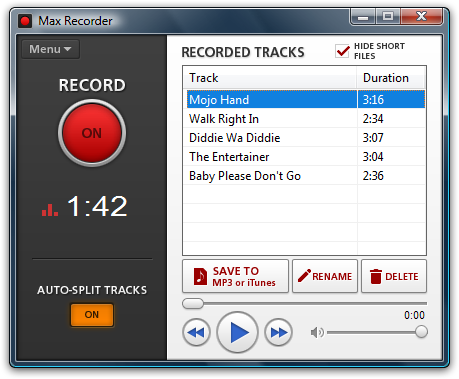Skip back with the rewind button
This screenshot has height=379, width=459.
[197, 332]
